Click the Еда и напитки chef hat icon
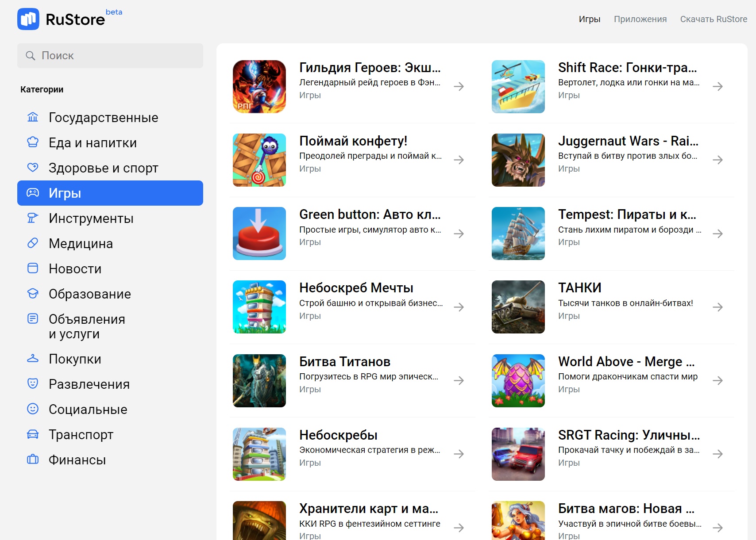Viewport: 756px width, 540px height. [x=33, y=142]
